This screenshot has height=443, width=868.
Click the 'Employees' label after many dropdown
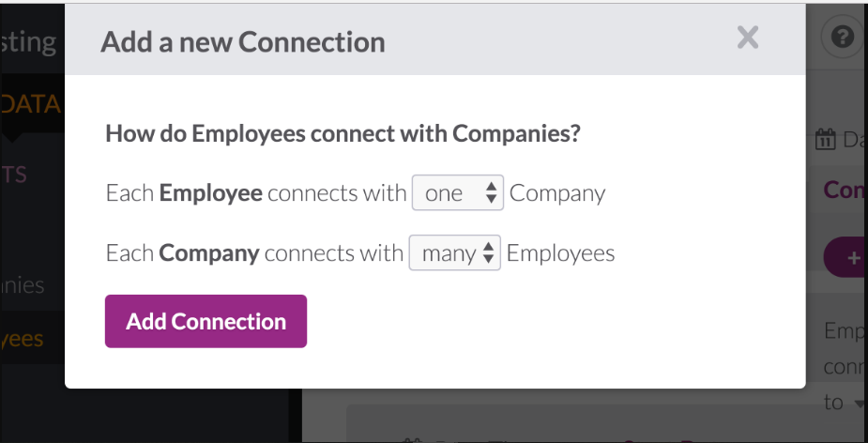(560, 253)
